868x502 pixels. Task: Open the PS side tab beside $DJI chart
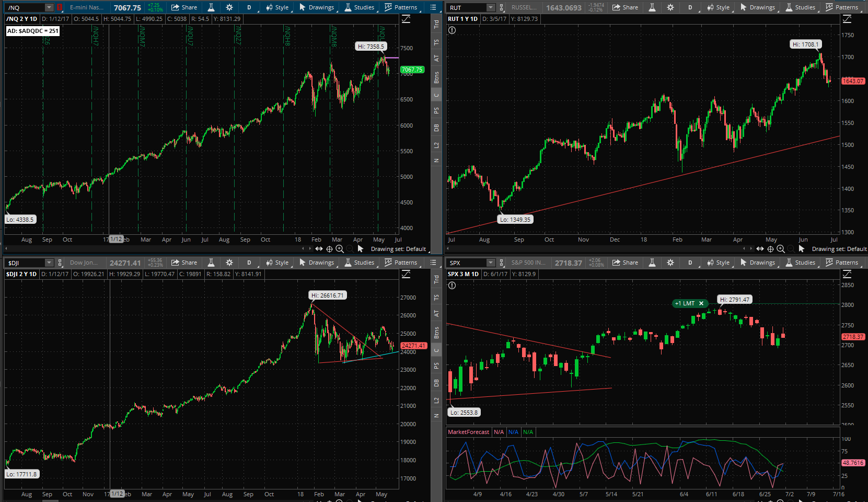(x=436, y=366)
